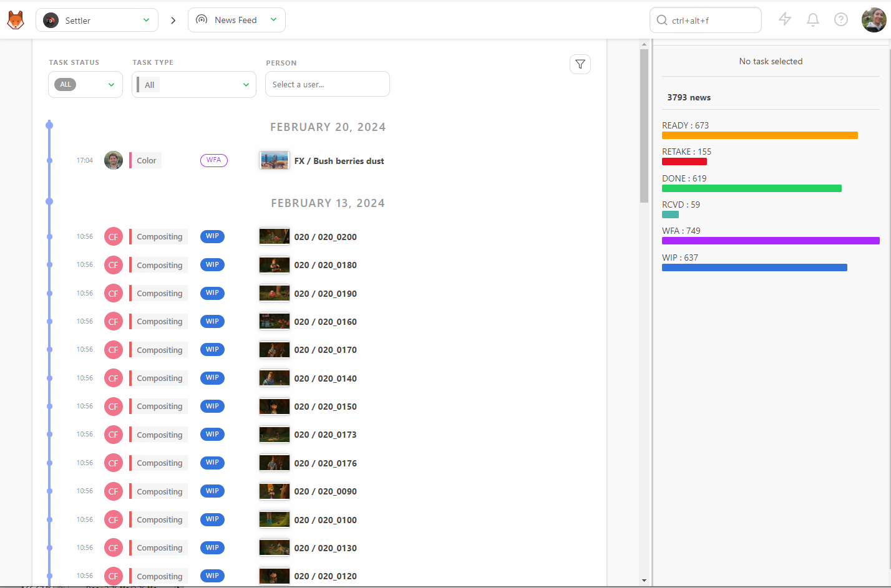The height and width of the screenshot is (588, 891).
Task: Click the user avatar on FX Bush berries dust row
Action: (x=114, y=160)
